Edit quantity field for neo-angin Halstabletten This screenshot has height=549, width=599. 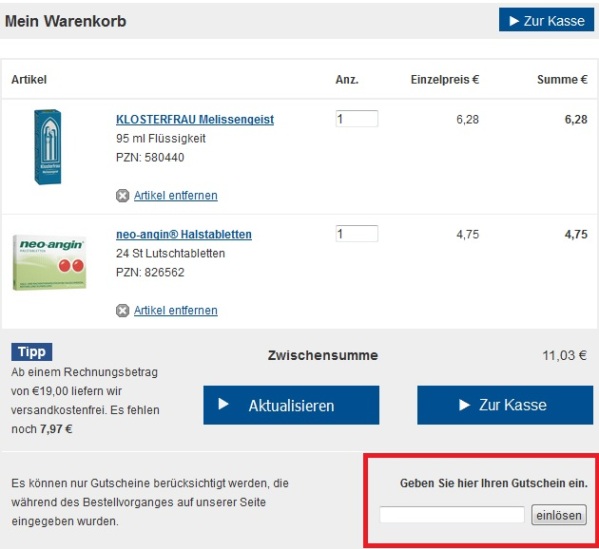357,233
